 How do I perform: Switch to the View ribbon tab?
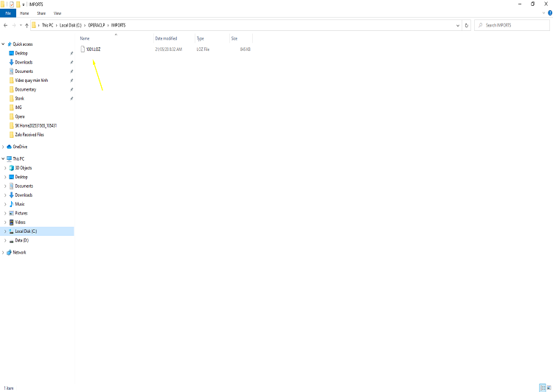pos(58,13)
